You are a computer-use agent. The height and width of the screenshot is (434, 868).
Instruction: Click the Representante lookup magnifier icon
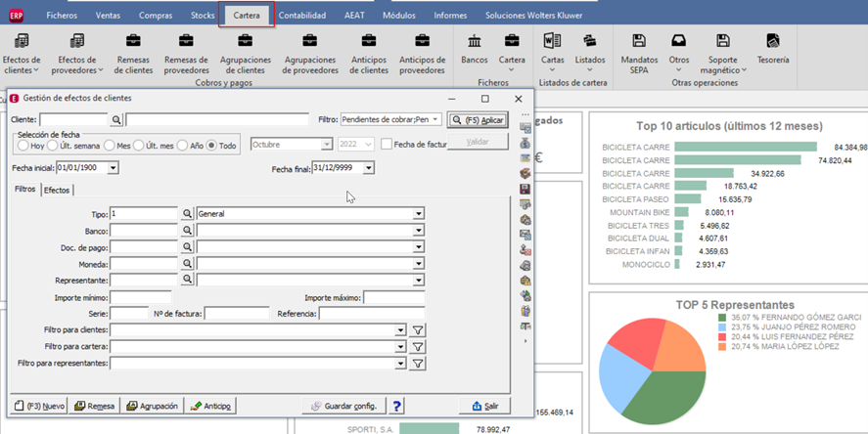[x=187, y=280]
